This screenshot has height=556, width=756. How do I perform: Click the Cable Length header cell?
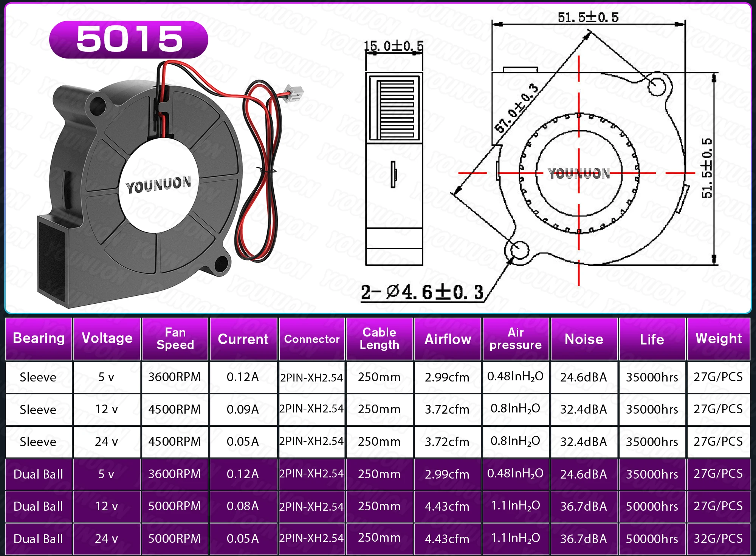(379, 339)
